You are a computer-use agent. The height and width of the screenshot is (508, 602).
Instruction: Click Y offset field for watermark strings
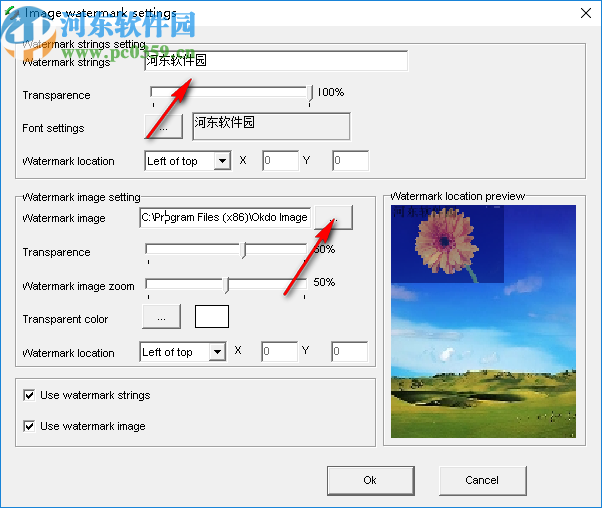[350, 161]
